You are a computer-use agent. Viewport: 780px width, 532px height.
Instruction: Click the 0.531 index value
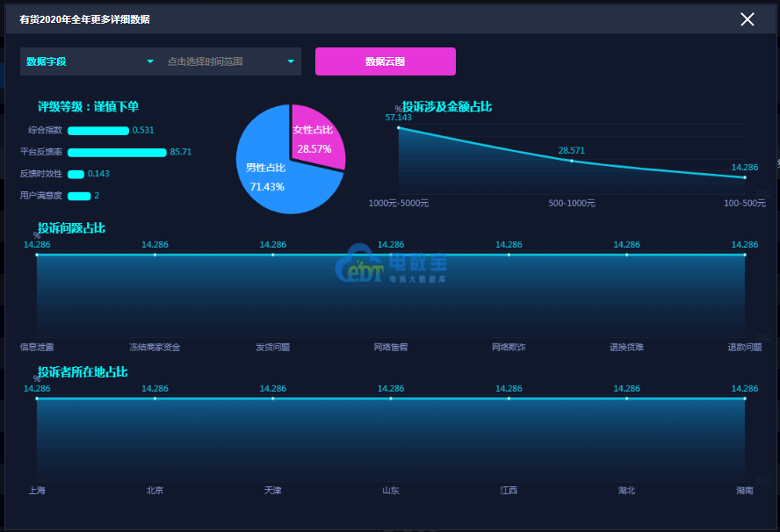tap(143, 130)
